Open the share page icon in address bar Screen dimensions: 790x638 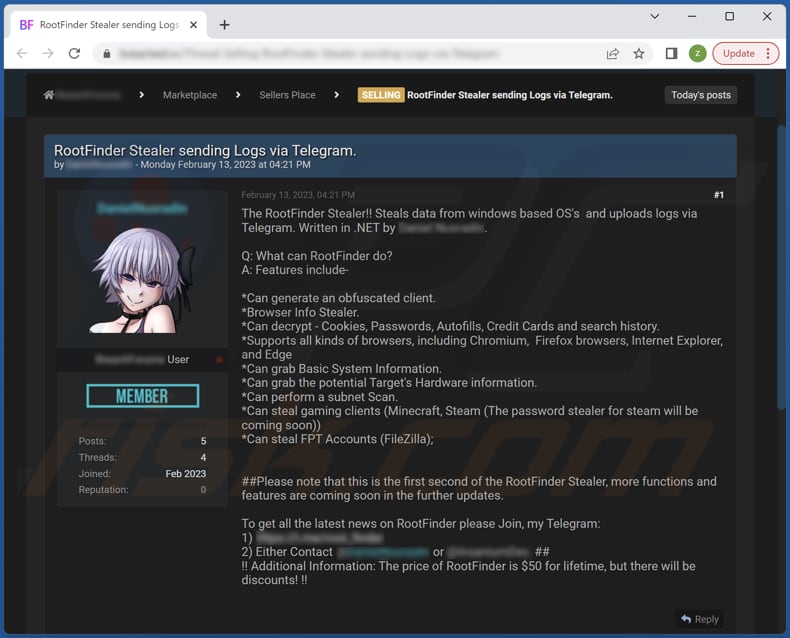tap(613, 53)
